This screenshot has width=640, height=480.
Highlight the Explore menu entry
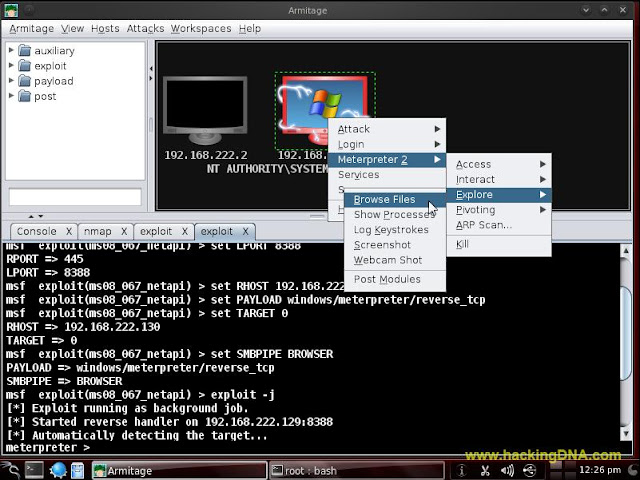tap(499, 195)
